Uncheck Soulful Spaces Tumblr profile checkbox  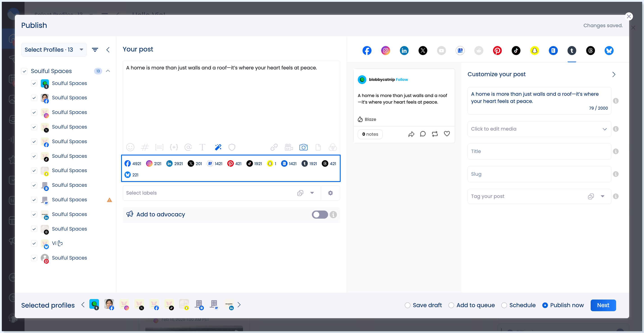pyautogui.click(x=34, y=83)
